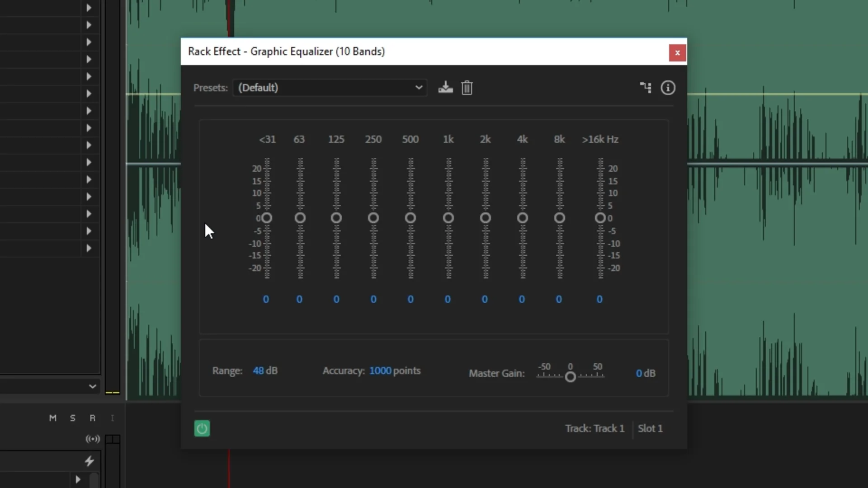Screen dimensions: 868x488
Task: Click the Slot 1 label
Action: 650,428
